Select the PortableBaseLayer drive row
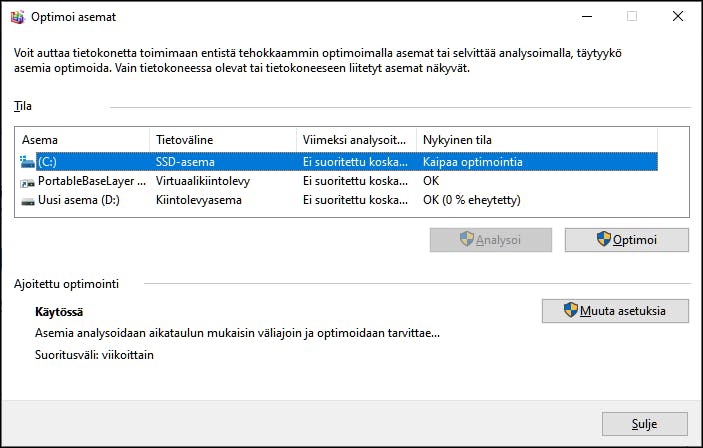703x448 pixels. click(x=338, y=181)
